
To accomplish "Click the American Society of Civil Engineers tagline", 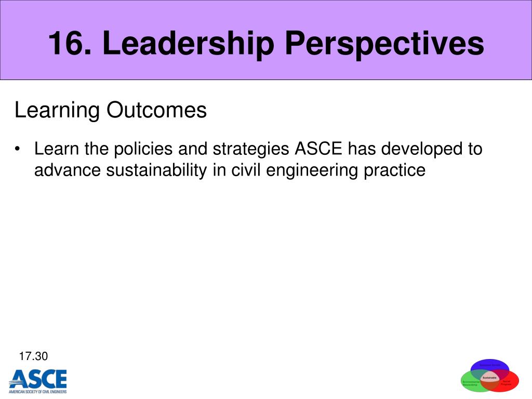I will [x=37, y=391].
